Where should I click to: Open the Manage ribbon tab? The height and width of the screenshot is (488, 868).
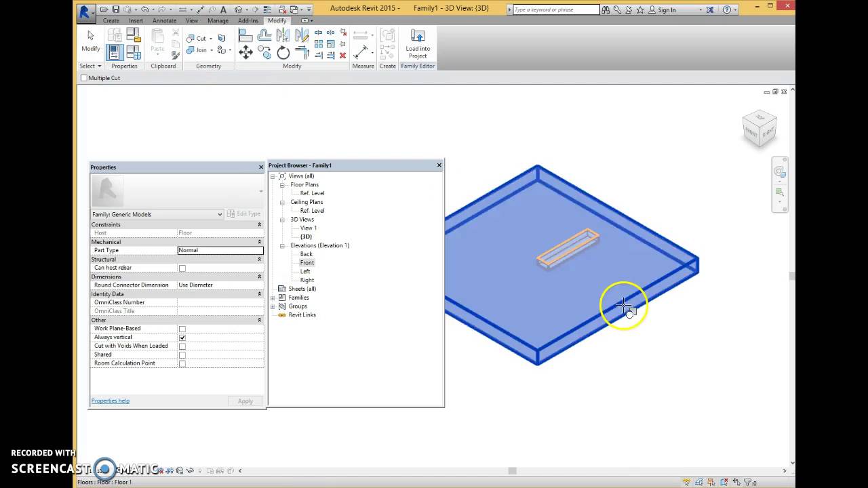pyautogui.click(x=218, y=20)
